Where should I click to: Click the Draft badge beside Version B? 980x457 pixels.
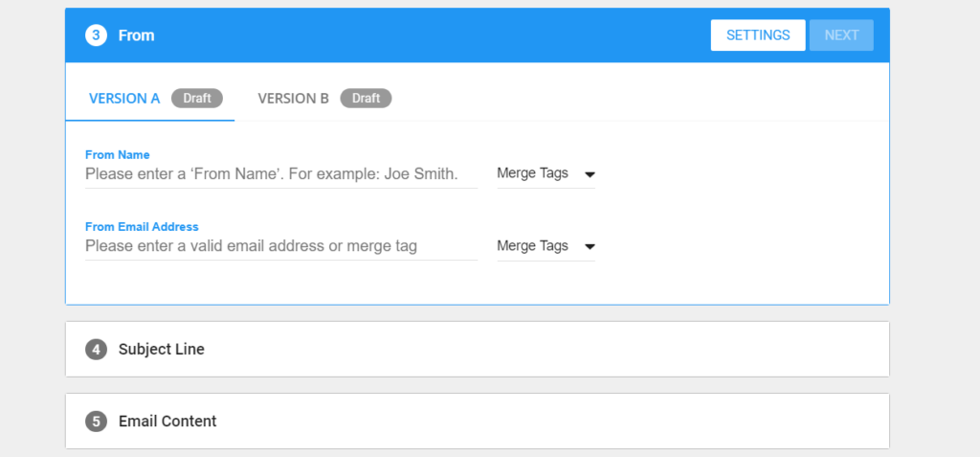click(366, 99)
